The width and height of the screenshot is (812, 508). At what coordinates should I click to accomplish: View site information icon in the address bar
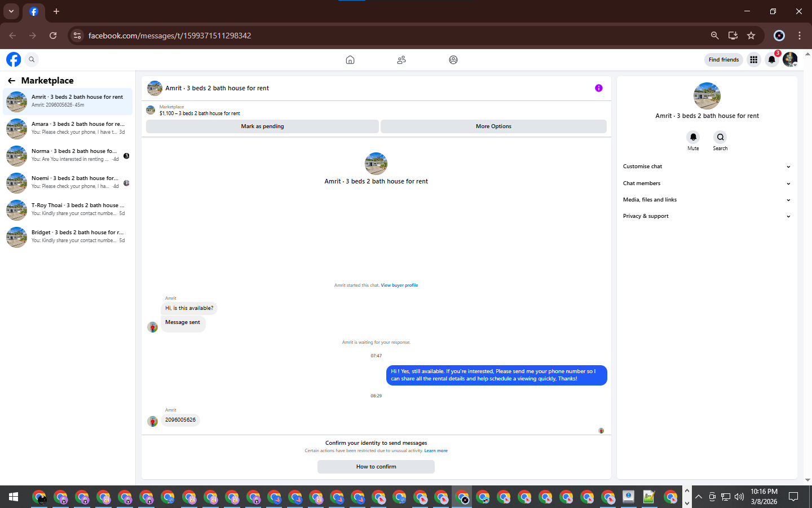[x=77, y=36]
